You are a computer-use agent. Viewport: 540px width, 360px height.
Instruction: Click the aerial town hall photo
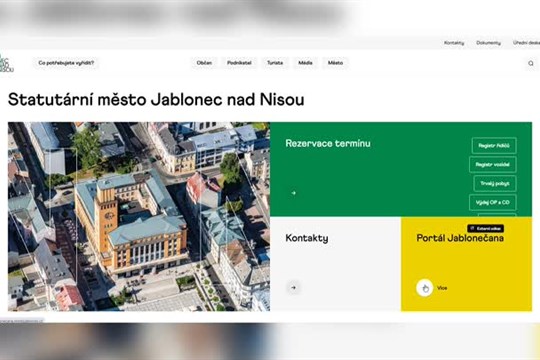pyautogui.click(x=139, y=216)
